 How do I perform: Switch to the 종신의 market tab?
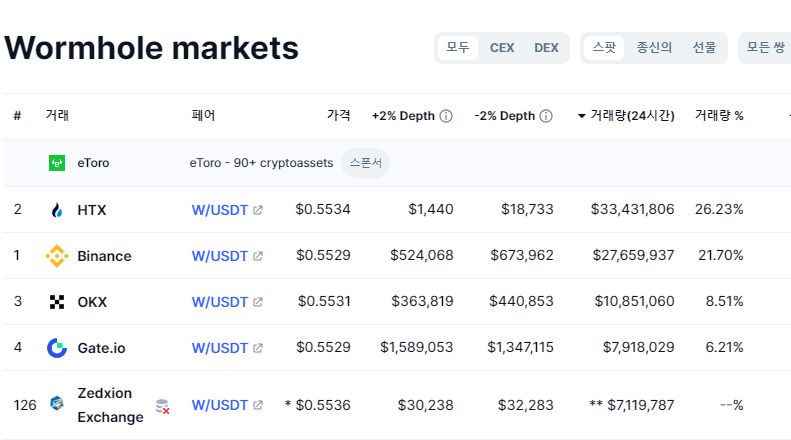pos(654,47)
